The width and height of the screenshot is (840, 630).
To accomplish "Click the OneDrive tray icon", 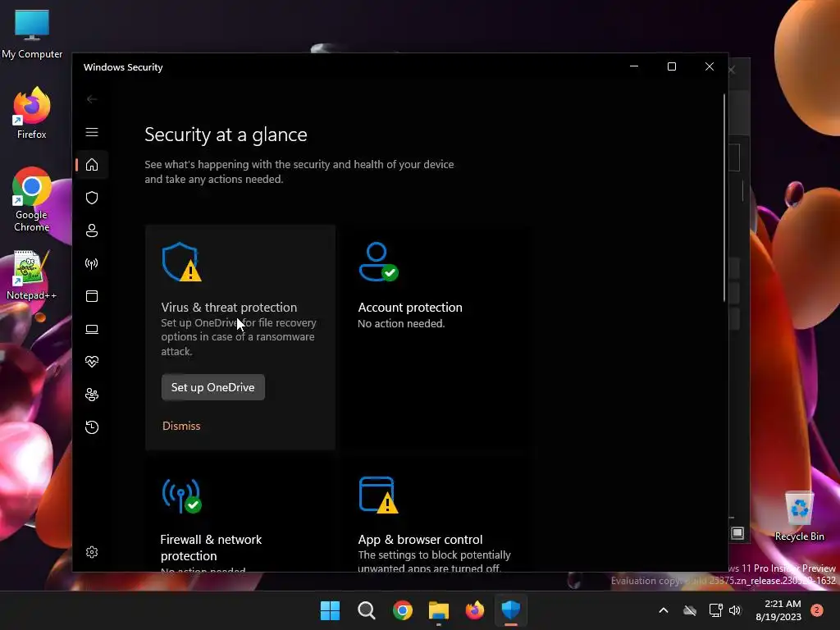I will click(689, 610).
